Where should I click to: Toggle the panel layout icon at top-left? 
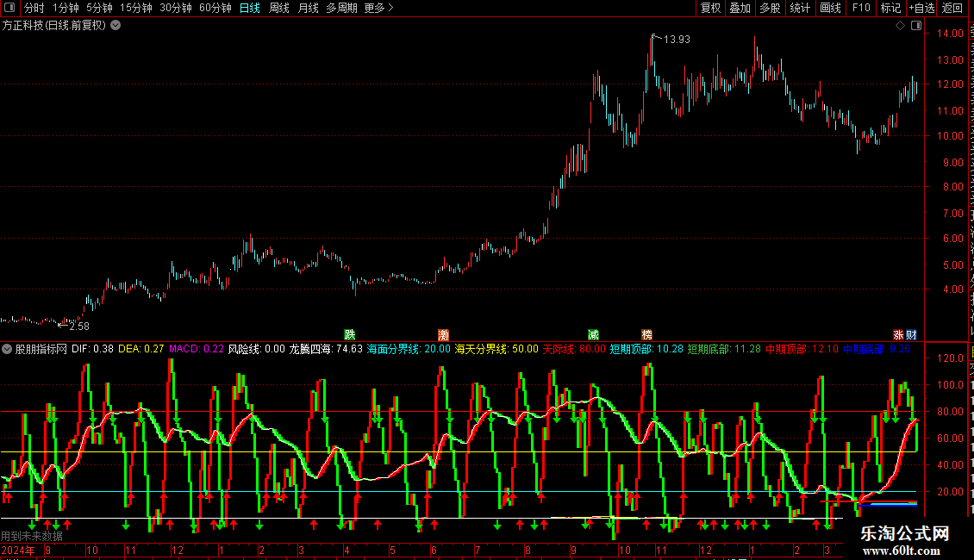click(9, 8)
